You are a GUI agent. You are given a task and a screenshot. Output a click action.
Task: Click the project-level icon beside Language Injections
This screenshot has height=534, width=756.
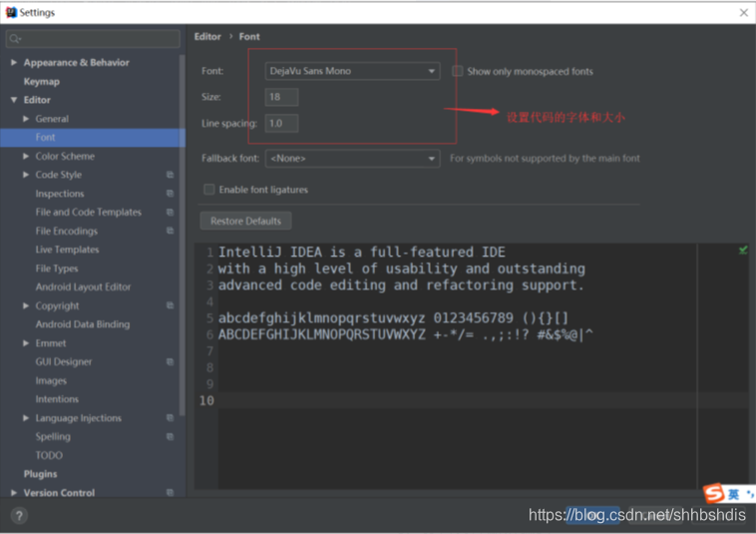tap(170, 418)
